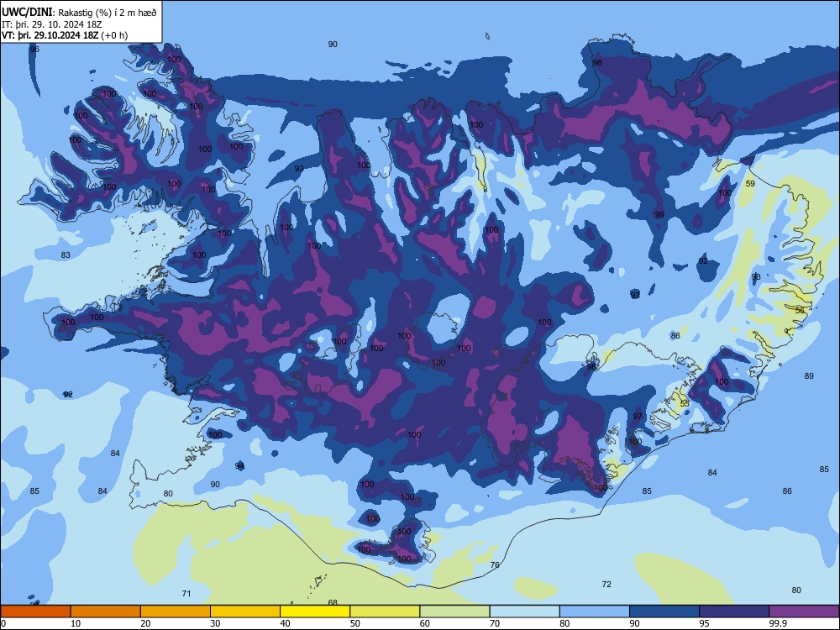Click the legend label '99.9'
Image resolution: width=840 pixels, height=630 pixels.
pyautogui.click(x=778, y=623)
